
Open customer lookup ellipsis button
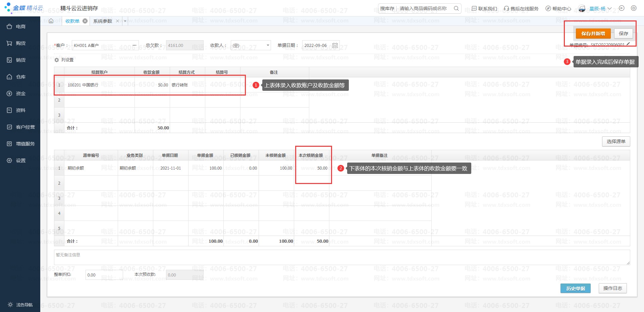pos(134,45)
